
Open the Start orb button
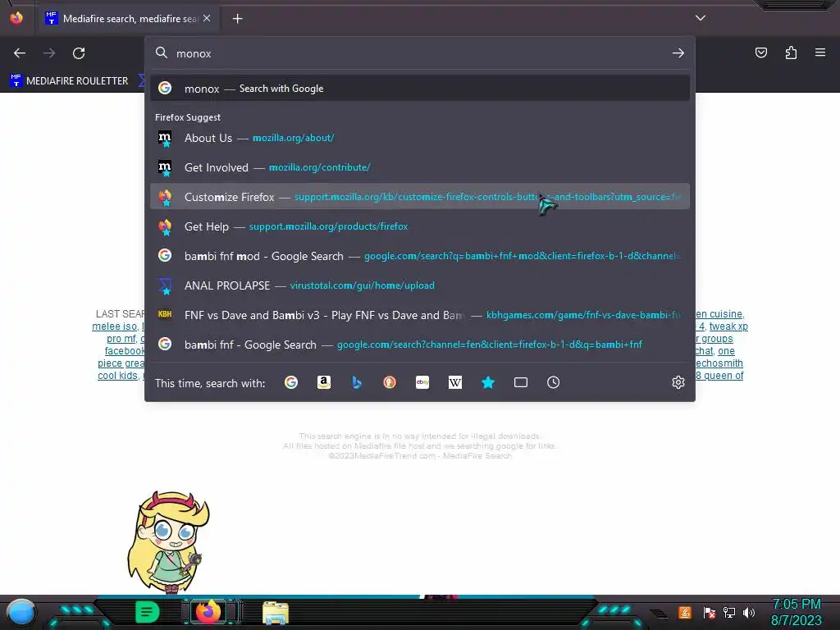click(x=21, y=612)
